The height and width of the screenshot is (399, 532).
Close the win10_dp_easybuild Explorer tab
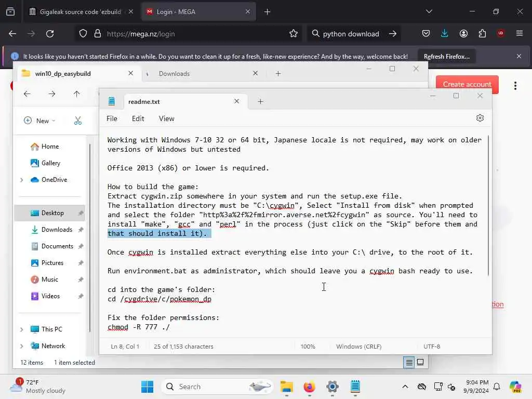click(130, 73)
